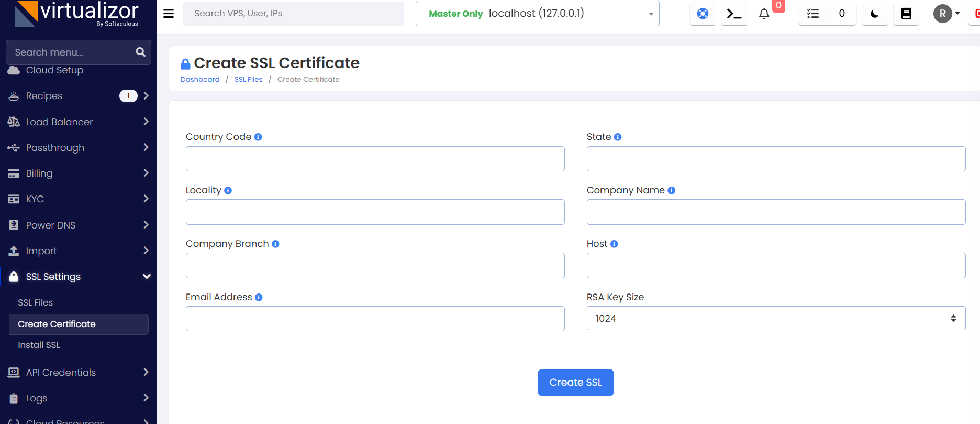Click the State info icon

[x=618, y=137]
